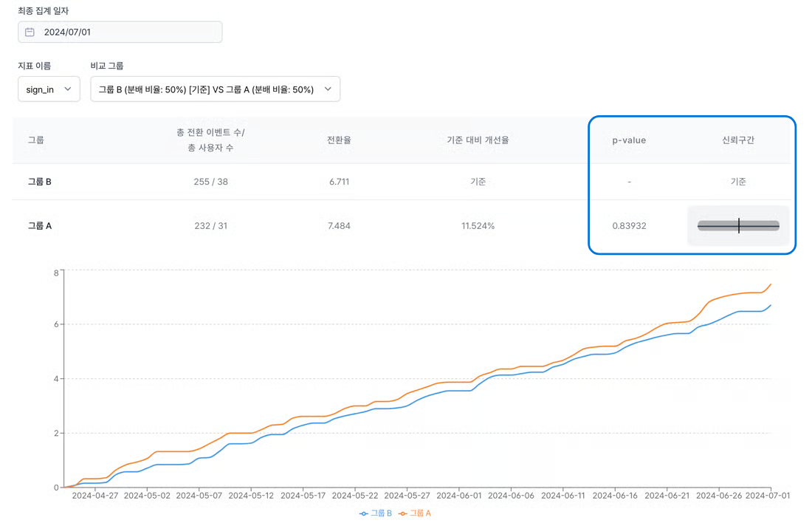Click the confidence interval bar for 그룹 A
812x523 pixels.
[x=738, y=225]
